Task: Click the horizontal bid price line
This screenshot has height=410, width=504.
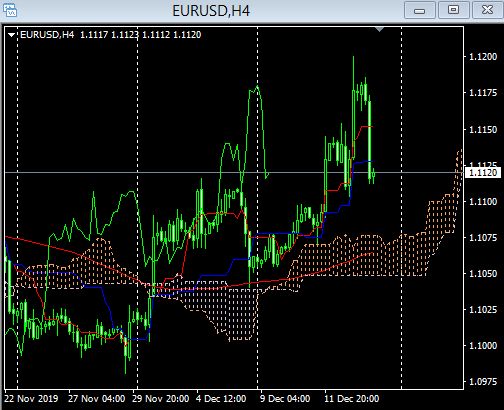Action: (233, 172)
